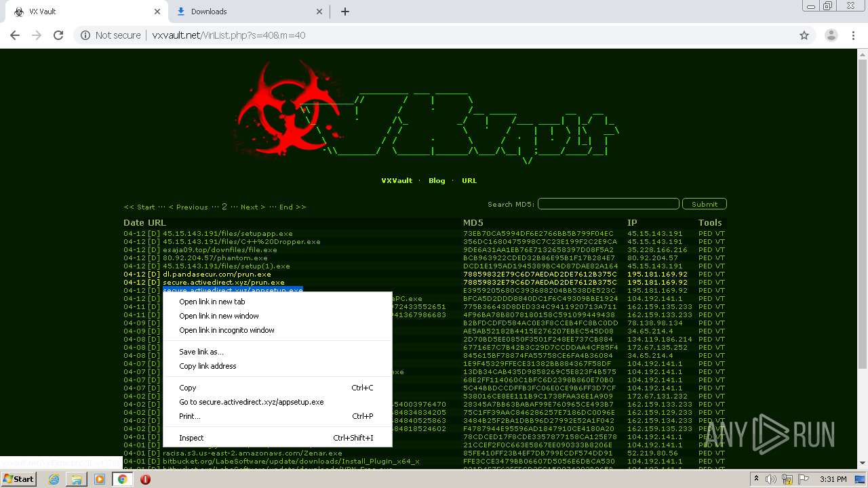This screenshot has width=868, height=488.
Task: Click the Chrome taskbar icon
Action: click(122, 479)
